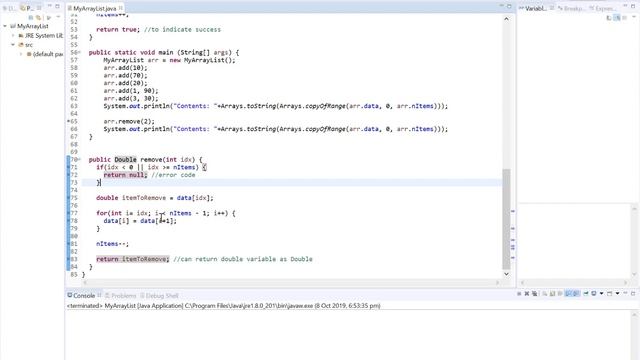The height and width of the screenshot is (360, 640).
Task: Toggle Show Logical Structure in Variables toolbar
Action: (617, 18)
